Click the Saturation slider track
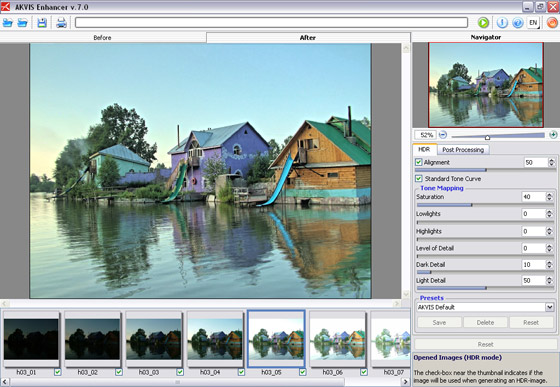Viewport: 560px width, 387px height. click(x=485, y=205)
